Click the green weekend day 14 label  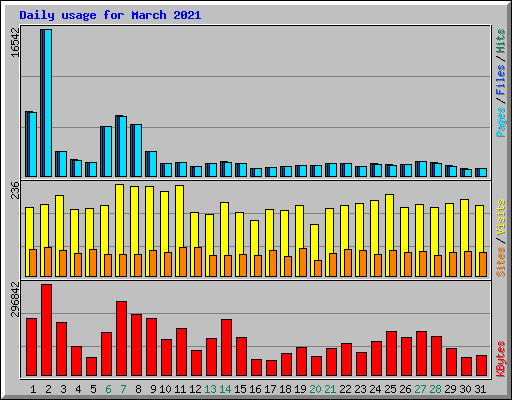[225, 389]
